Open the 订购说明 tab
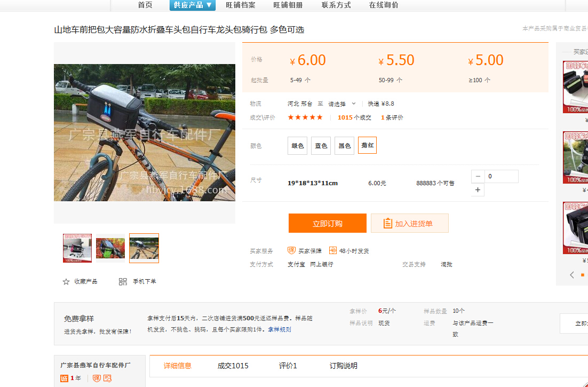 pyautogui.click(x=343, y=366)
